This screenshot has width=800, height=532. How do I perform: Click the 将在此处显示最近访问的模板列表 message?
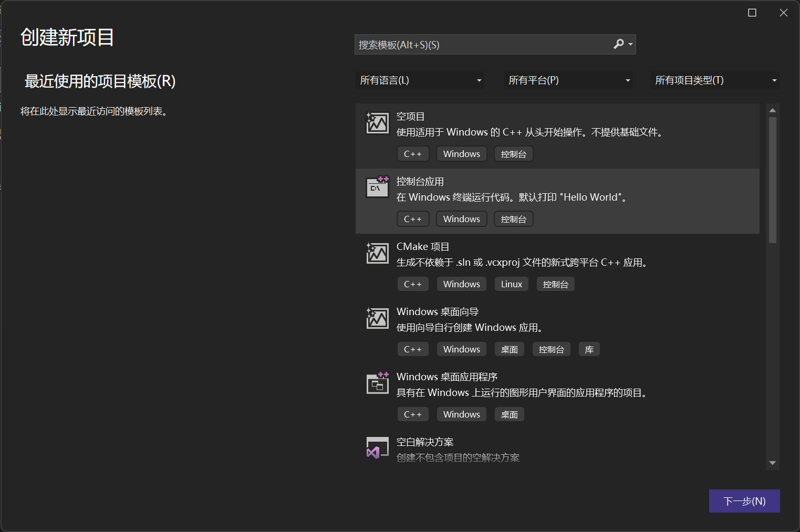[x=94, y=111]
